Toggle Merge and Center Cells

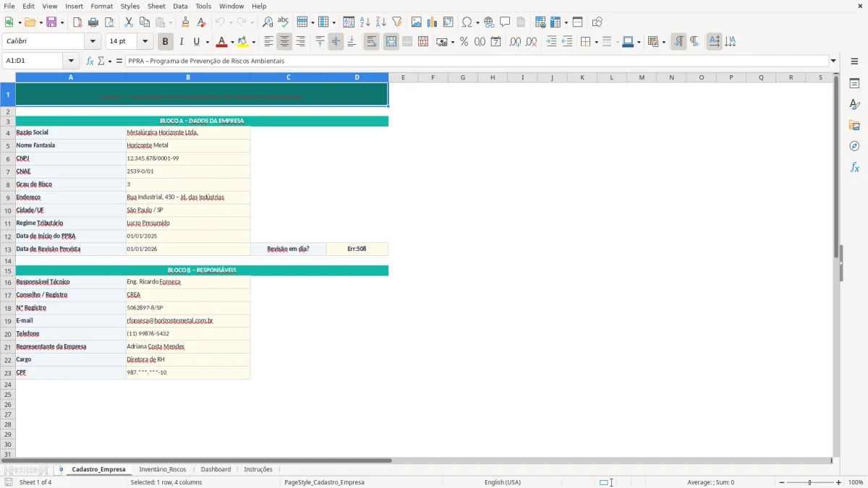[x=391, y=42]
